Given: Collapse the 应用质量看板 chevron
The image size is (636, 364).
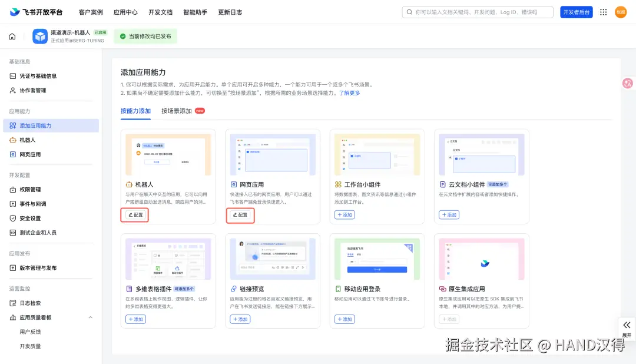Looking at the screenshot, I should (x=91, y=317).
